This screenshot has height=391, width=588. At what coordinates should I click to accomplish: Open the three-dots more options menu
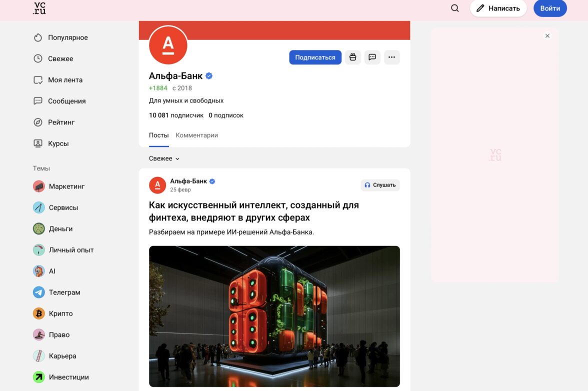pos(391,57)
